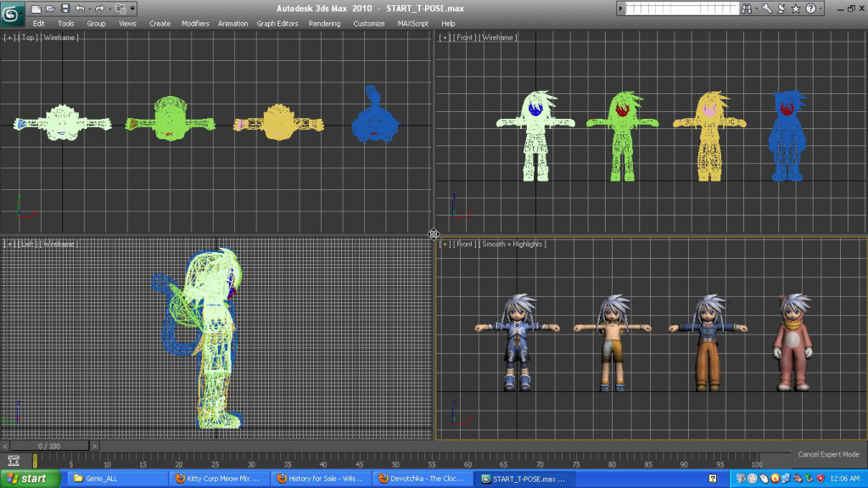The width and height of the screenshot is (868, 488).
Task: Expand quick access toolbar customization arrow
Action: tap(132, 8)
